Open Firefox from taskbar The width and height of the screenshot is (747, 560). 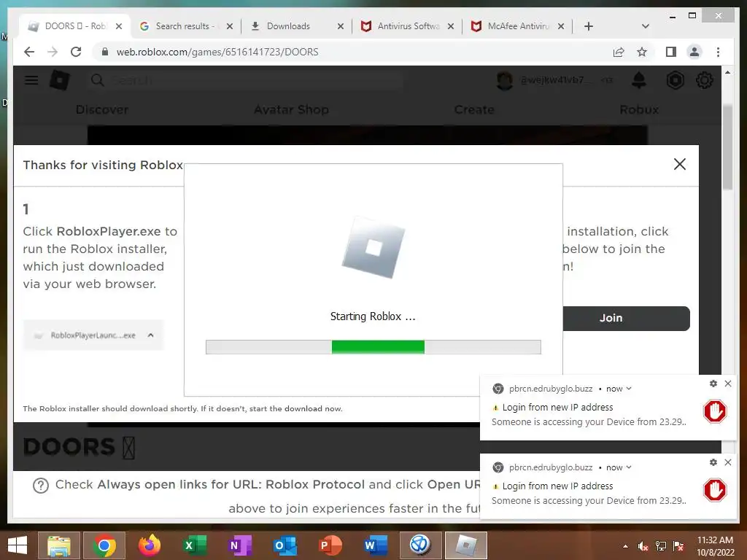[x=150, y=545]
